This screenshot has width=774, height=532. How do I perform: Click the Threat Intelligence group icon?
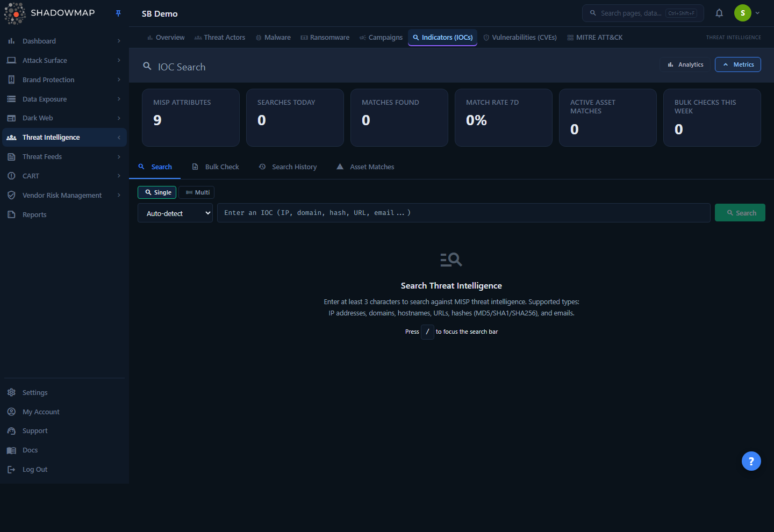coord(11,138)
